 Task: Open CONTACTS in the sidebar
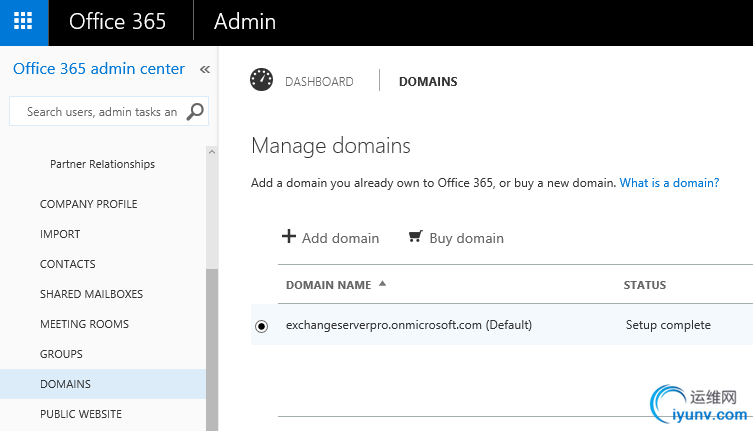(67, 264)
